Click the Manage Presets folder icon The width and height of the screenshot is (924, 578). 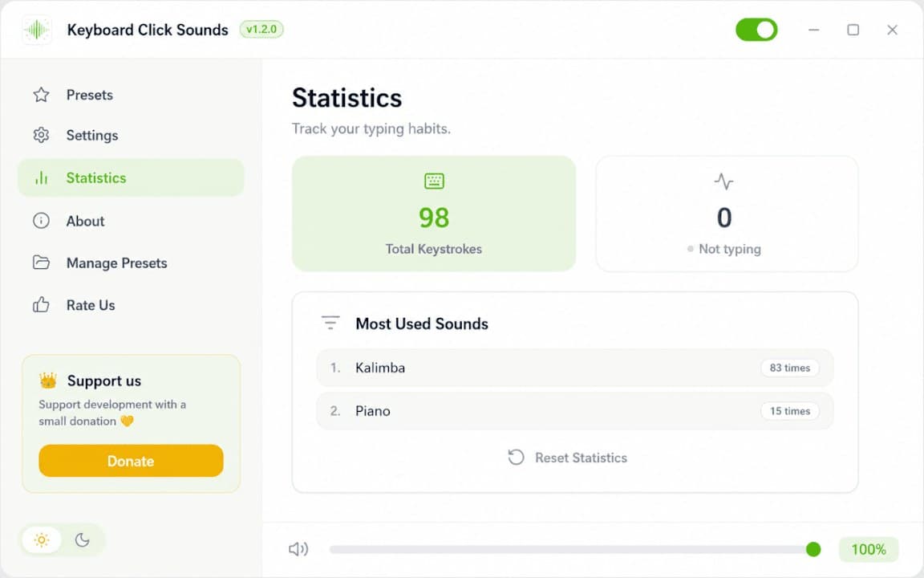(41, 263)
